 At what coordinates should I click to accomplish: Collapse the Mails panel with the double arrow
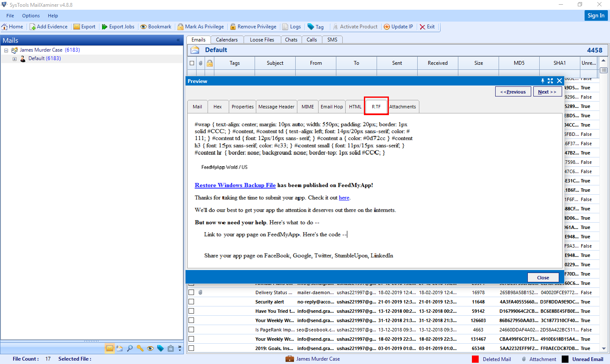point(178,40)
